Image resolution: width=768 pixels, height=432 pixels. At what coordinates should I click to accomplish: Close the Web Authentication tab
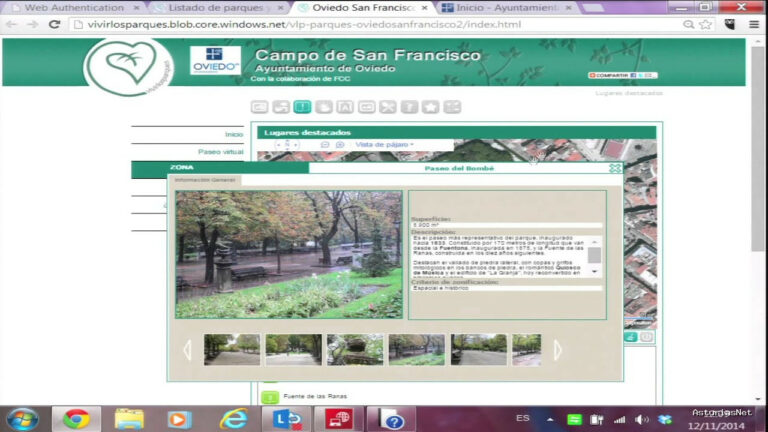pos(137,8)
